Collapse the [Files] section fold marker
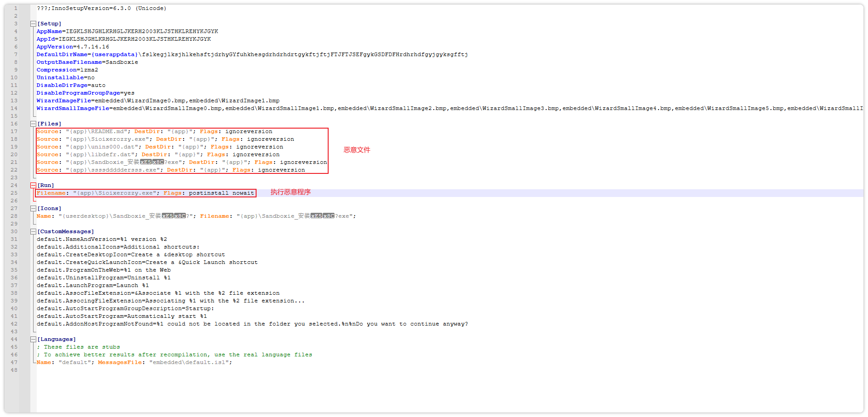Viewport: 868px width, 417px height. [x=33, y=124]
